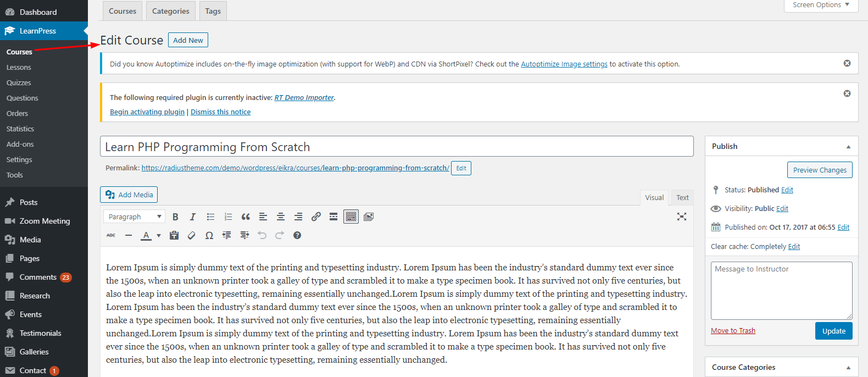Open the Categories tab
This screenshot has width=868, height=377.
(x=170, y=11)
